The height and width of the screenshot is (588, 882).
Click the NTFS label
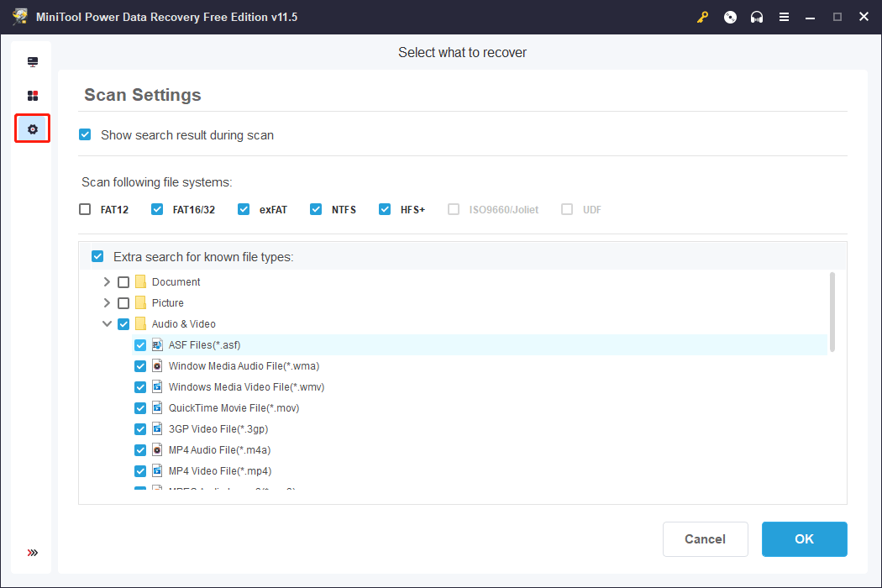click(344, 210)
